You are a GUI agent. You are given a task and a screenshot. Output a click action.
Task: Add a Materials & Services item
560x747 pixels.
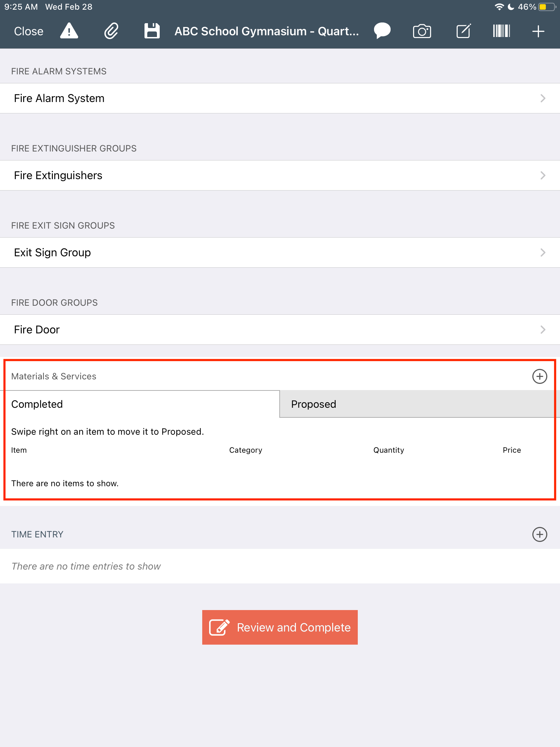[540, 376]
